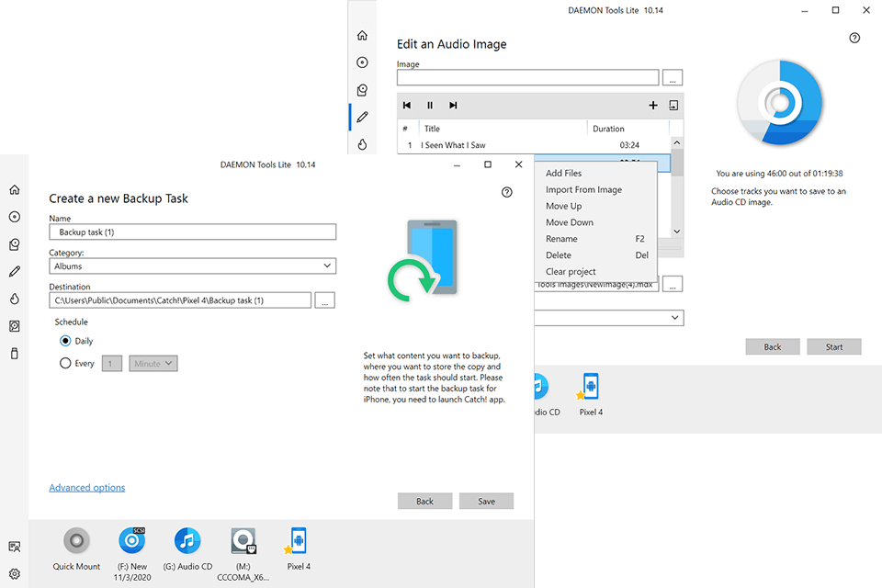Open help in Edit an Audio Image window

[x=854, y=38]
